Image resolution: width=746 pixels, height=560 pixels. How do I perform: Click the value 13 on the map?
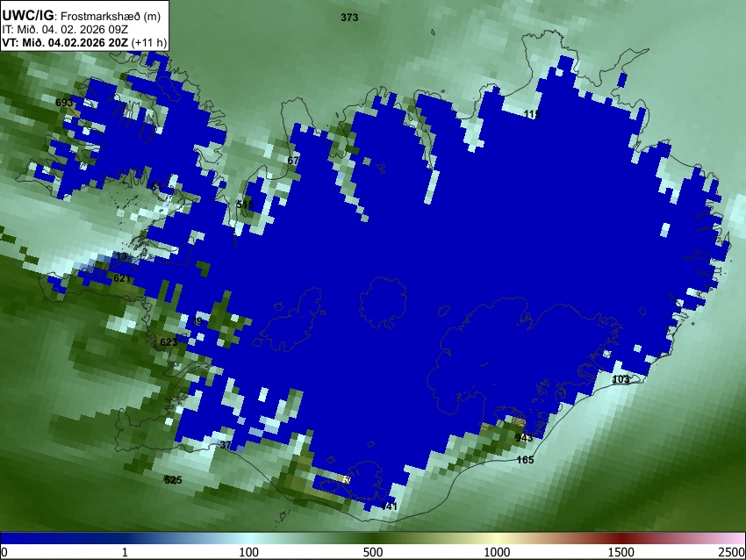pyautogui.click(x=121, y=256)
